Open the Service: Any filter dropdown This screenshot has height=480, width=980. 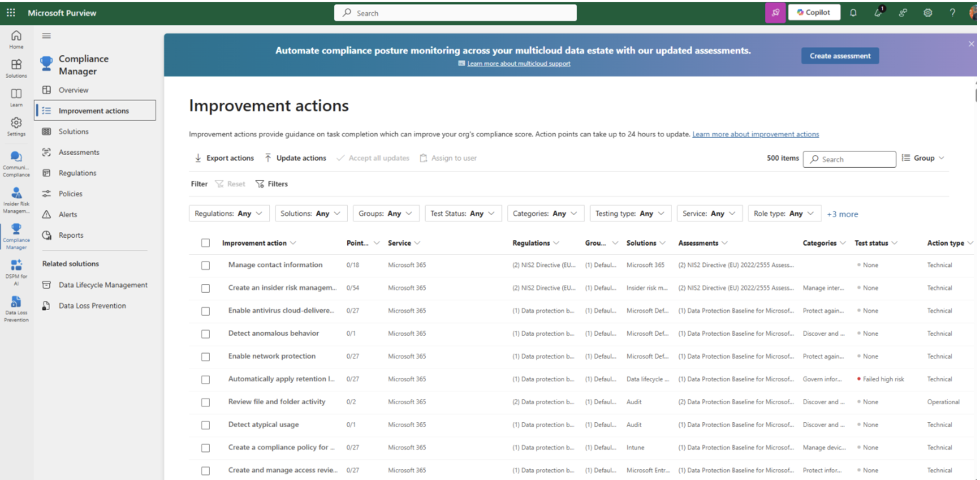(x=709, y=214)
